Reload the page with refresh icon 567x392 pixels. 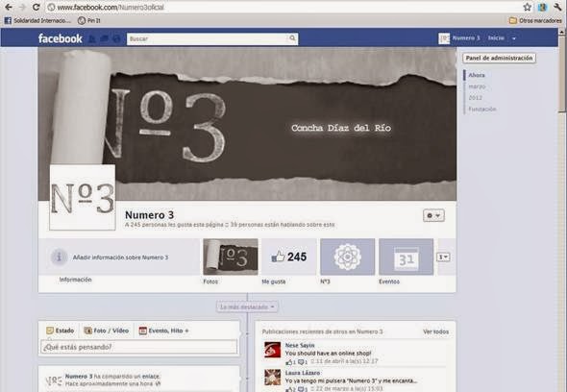point(36,7)
